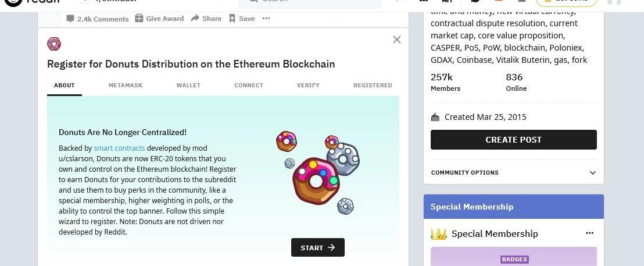Select the Registered tab
The width and height of the screenshot is (644, 266).
(373, 86)
